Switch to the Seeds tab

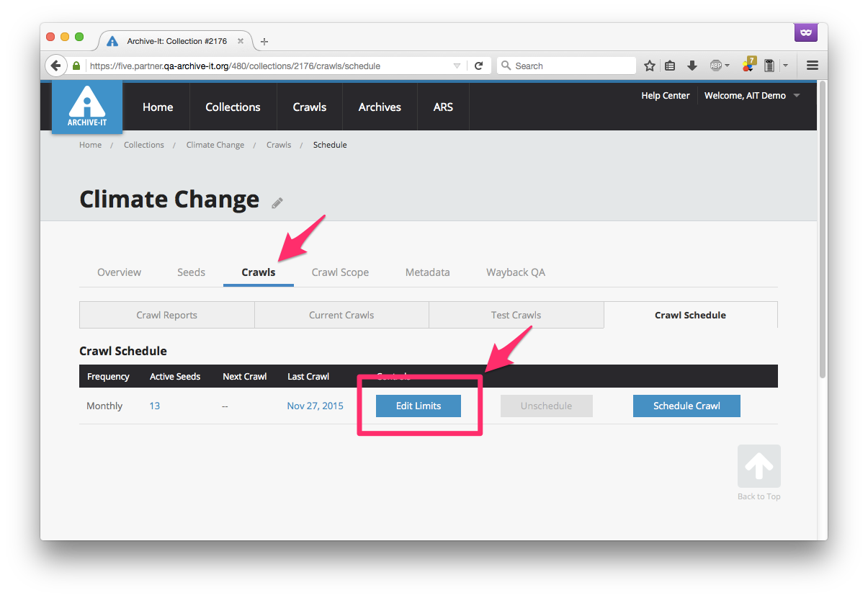[x=191, y=272]
